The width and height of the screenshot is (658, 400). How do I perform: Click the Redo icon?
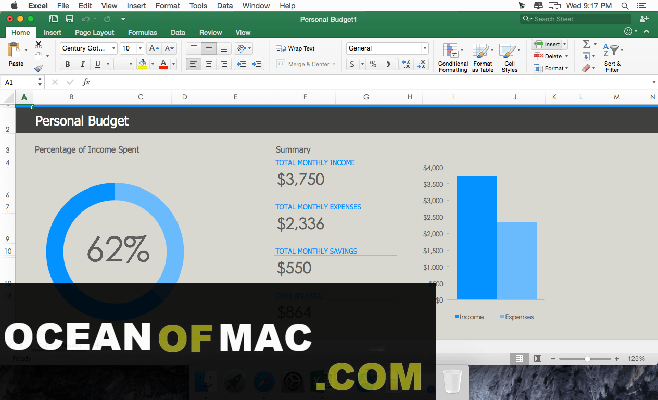[107, 19]
